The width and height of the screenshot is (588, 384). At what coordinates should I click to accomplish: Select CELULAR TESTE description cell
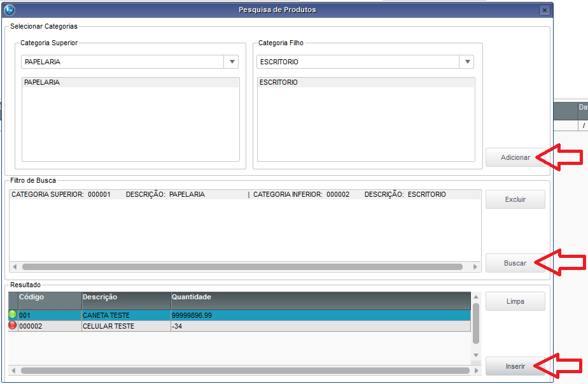(127, 326)
